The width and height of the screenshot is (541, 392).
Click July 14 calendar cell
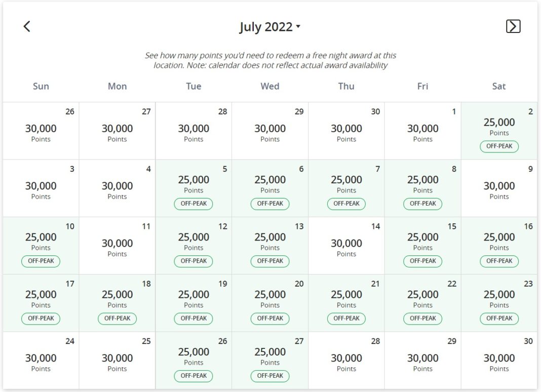point(346,245)
